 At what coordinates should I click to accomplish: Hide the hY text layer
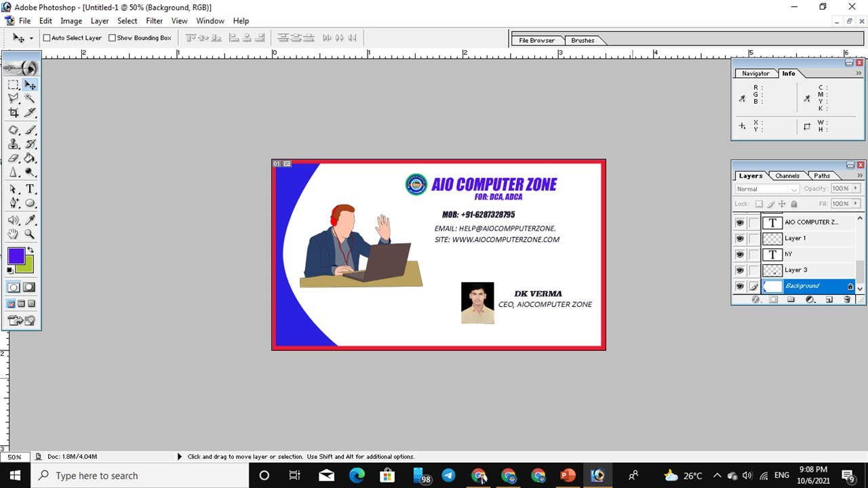(740, 254)
